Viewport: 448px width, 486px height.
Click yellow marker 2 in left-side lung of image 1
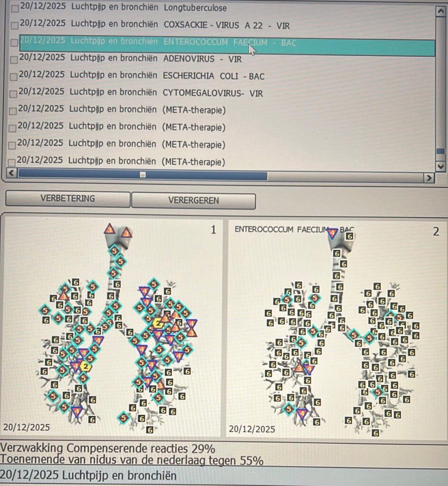point(85,366)
